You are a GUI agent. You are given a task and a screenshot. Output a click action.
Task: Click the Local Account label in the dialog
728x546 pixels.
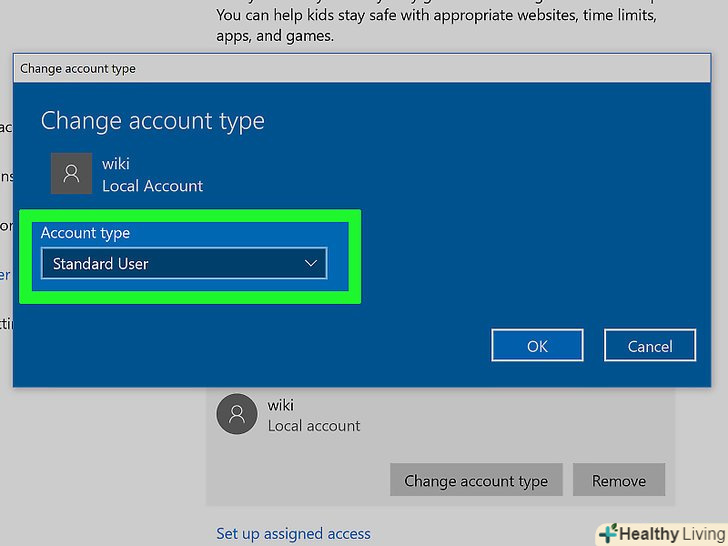pos(152,186)
